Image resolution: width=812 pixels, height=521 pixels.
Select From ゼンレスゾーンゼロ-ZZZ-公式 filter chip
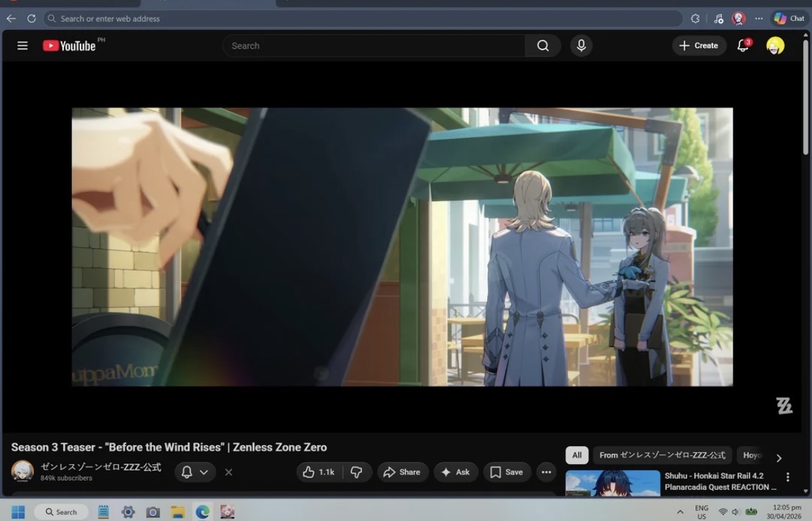tap(662, 455)
